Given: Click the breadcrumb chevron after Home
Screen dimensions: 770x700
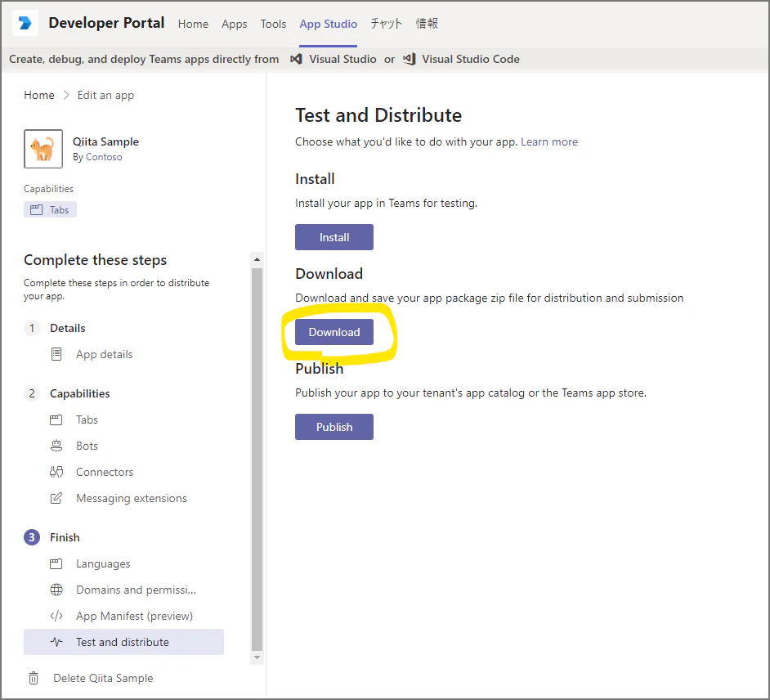Looking at the screenshot, I should [66, 95].
